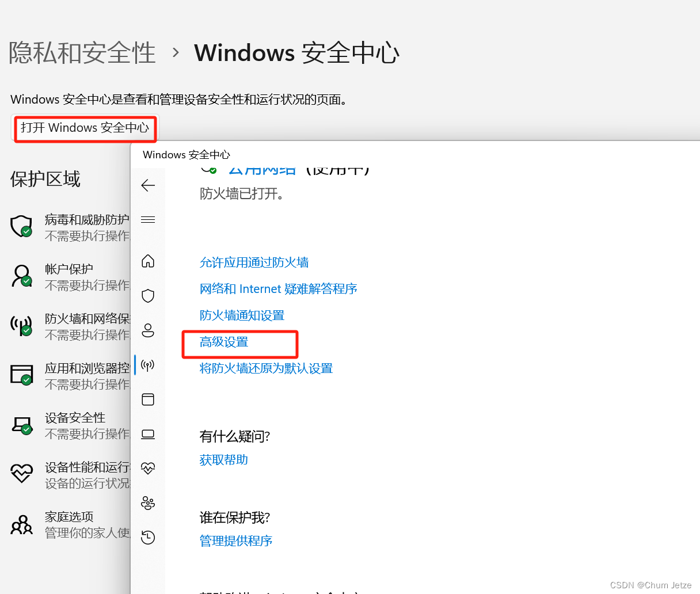Click the 防火墙已打开。 status text
This screenshot has height=594, width=700.
242,194
